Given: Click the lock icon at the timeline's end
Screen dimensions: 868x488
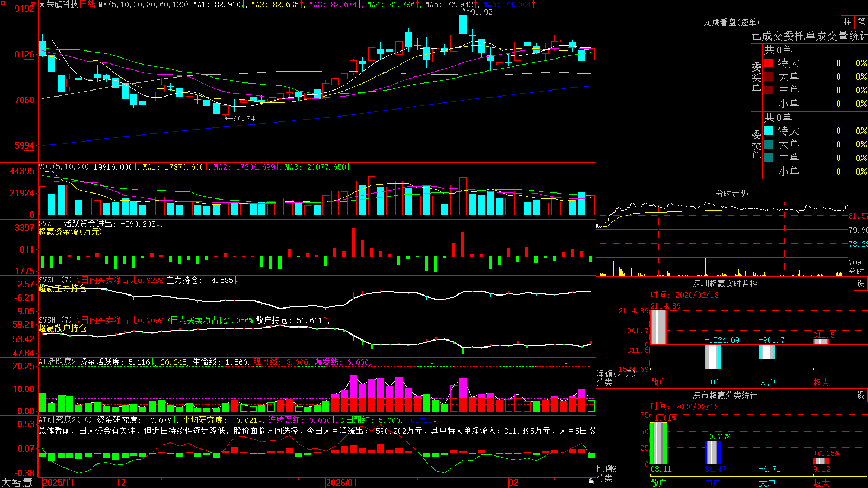Looking at the screenshot, I should tap(591, 481).
